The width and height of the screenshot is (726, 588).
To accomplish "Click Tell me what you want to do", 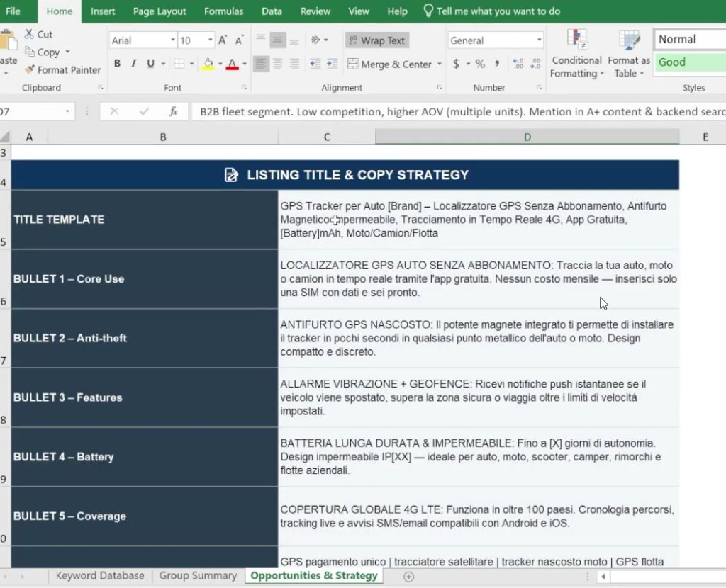I will [492, 11].
